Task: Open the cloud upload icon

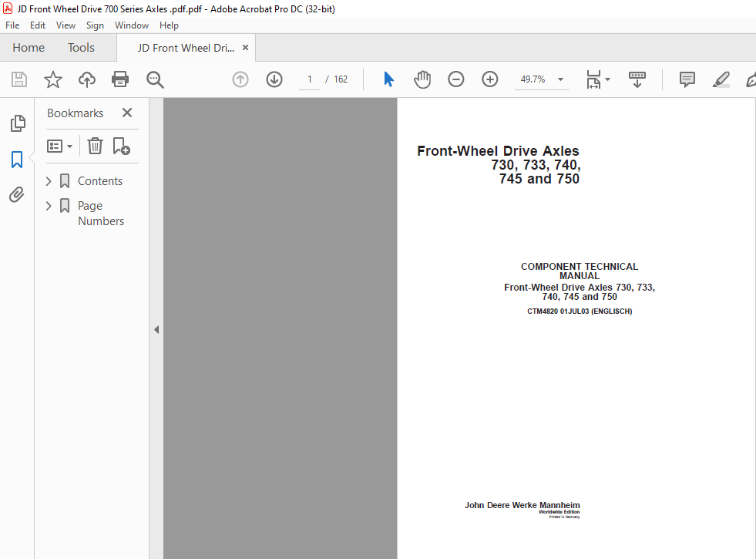Action: tap(87, 79)
